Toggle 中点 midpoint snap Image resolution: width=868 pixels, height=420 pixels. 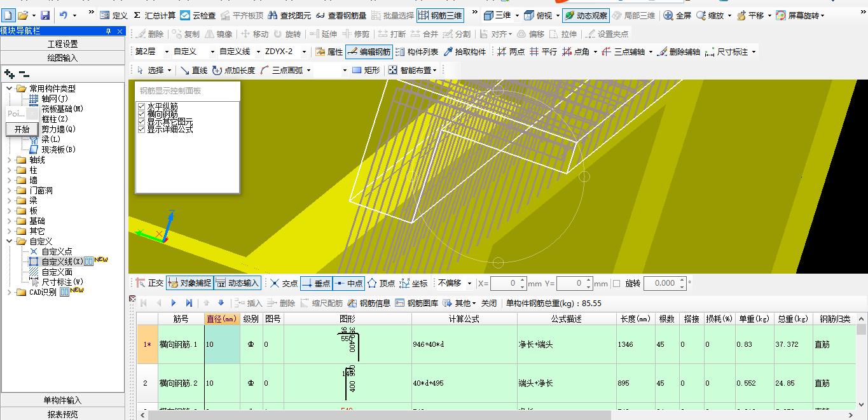[348, 283]
